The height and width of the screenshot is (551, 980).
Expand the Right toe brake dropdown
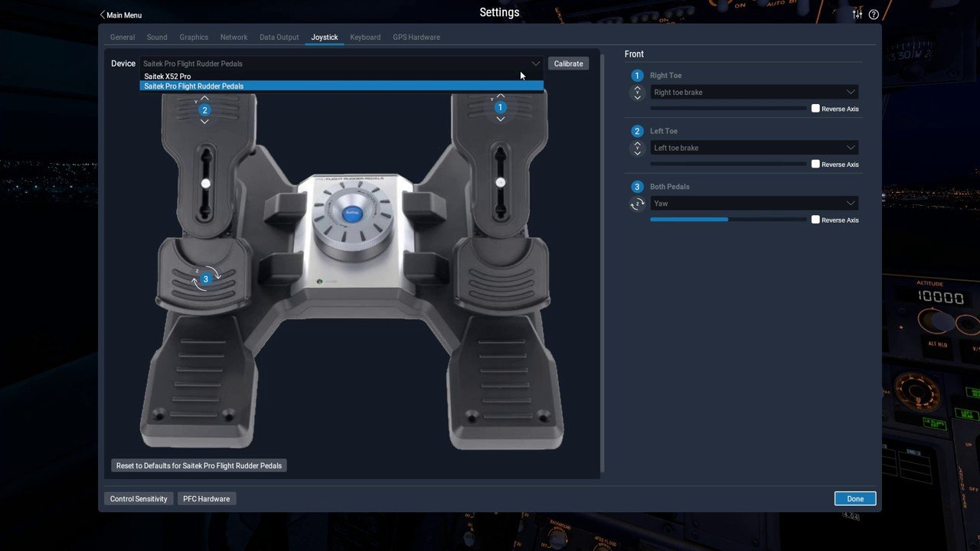pos(753,93)
